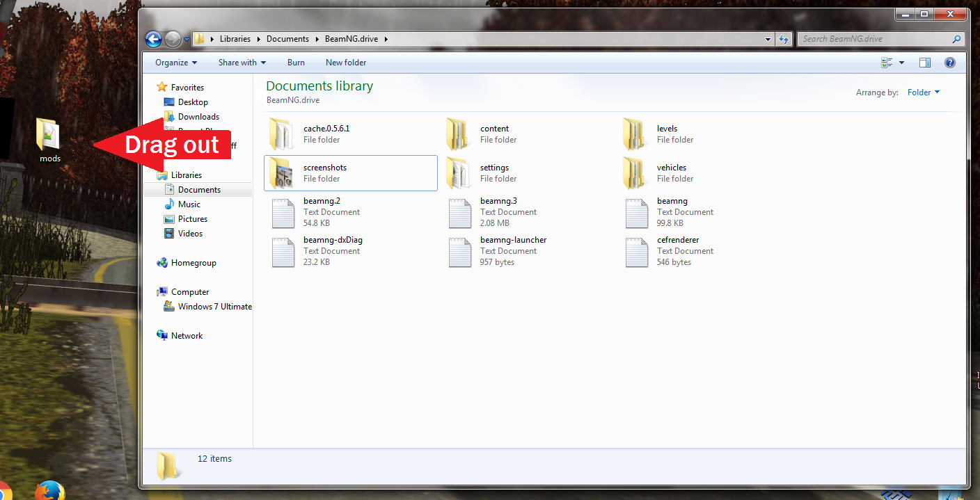Click the folder icon in the address bar
This screenshot has height=500, width=980.
coord(199,39)
